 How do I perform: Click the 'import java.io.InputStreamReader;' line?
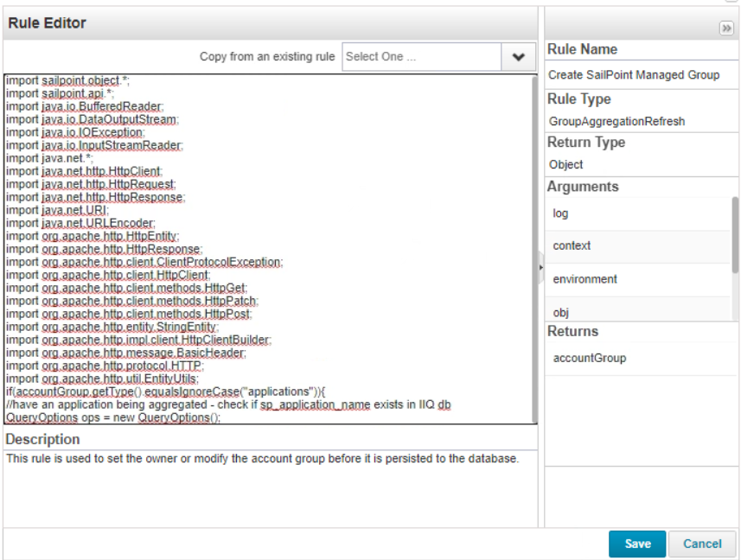pyautogui.click(x=94, y=145)
